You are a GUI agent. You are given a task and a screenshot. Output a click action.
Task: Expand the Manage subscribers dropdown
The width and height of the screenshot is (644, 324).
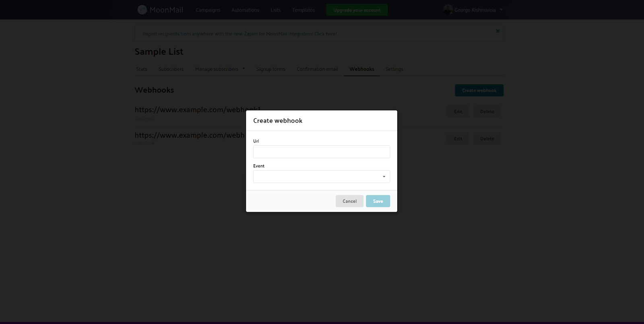220,69
